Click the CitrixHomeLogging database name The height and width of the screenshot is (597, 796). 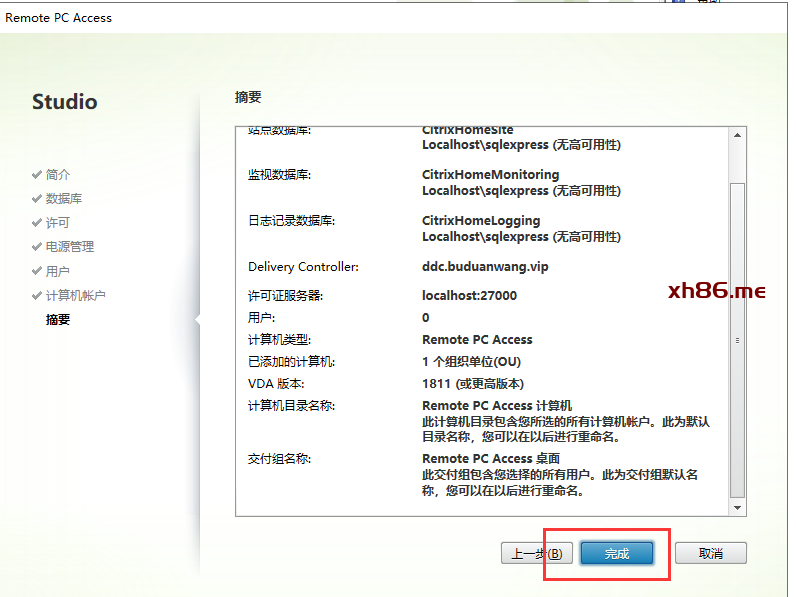pos(481,221)
